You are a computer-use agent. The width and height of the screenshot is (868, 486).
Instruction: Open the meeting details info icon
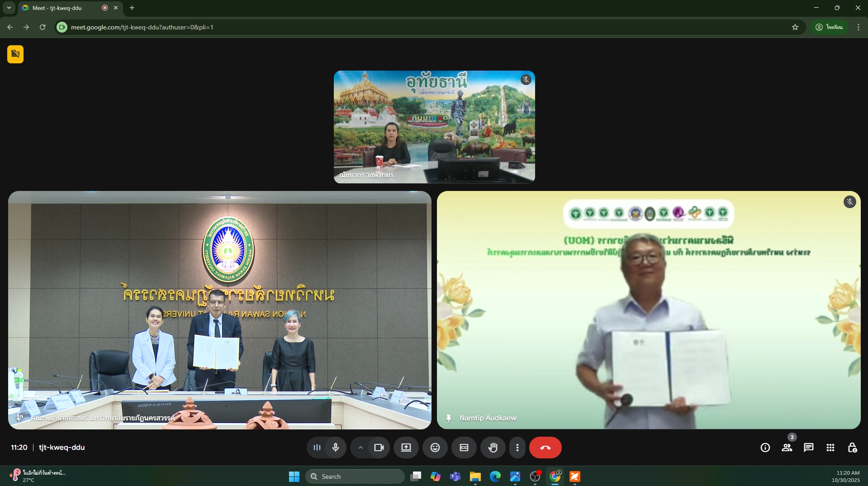click(x=765, y=448)
